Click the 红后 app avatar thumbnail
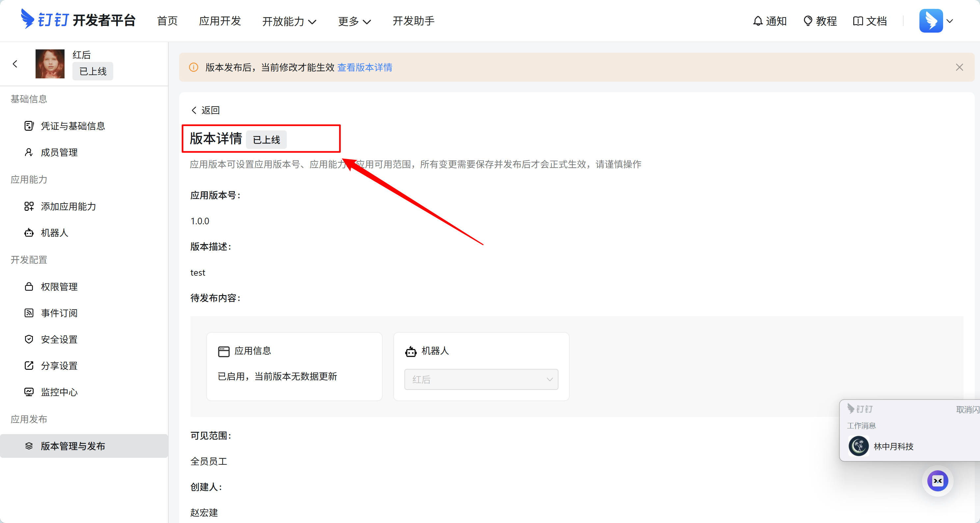Image resolution: width=980 pixels, height=523 pixels. click(x=50, y=64)
